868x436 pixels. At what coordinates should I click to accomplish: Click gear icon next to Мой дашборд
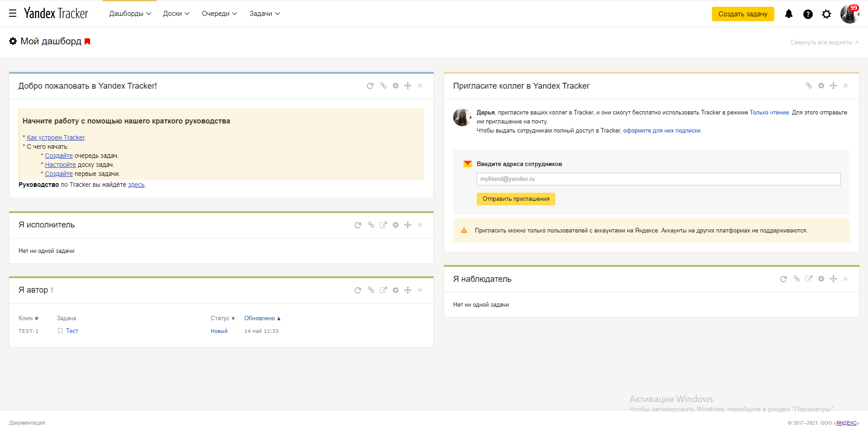[13, 41]
